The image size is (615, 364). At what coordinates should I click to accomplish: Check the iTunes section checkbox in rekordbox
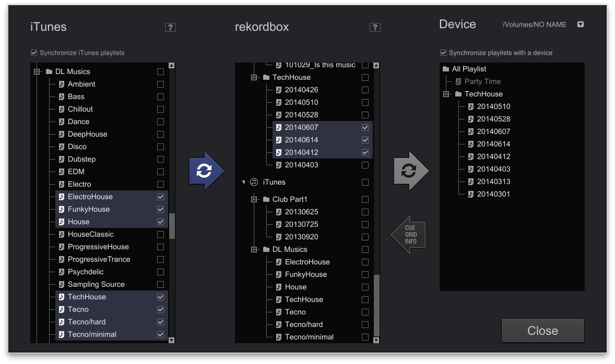pyautogui.click(x=365, y=182)
